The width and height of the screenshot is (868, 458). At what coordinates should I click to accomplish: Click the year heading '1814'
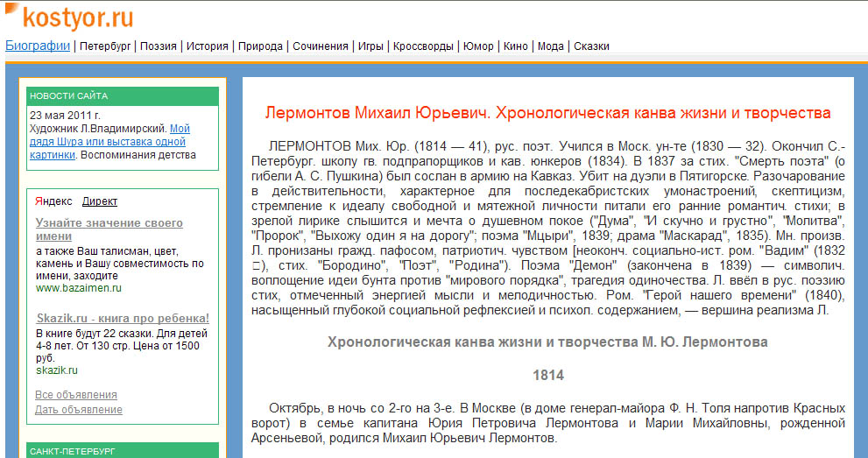click(x=548, y=375)
